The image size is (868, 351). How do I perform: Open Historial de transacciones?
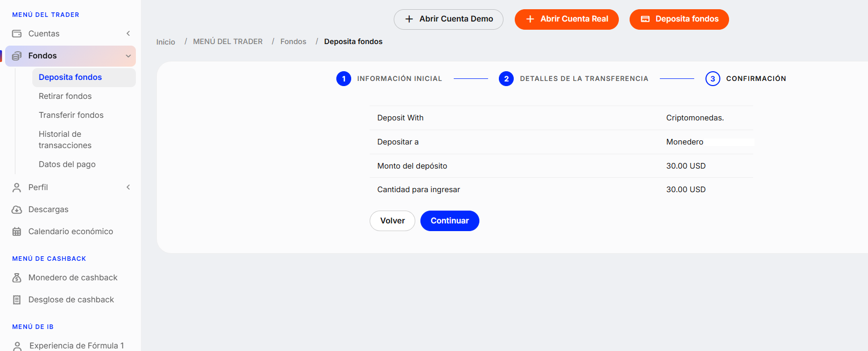pyautogui.click(x=65, y=140)
